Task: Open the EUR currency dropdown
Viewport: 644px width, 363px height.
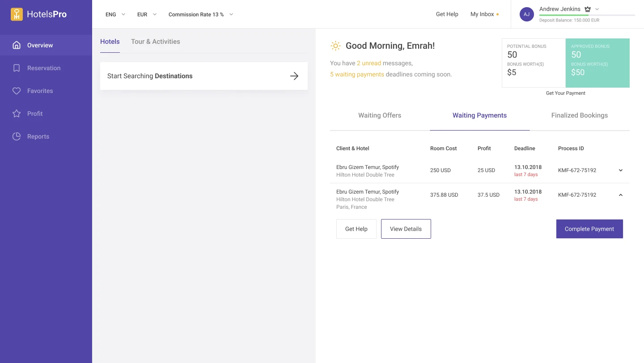Action: pyautogui.click(x=147, y=14)
